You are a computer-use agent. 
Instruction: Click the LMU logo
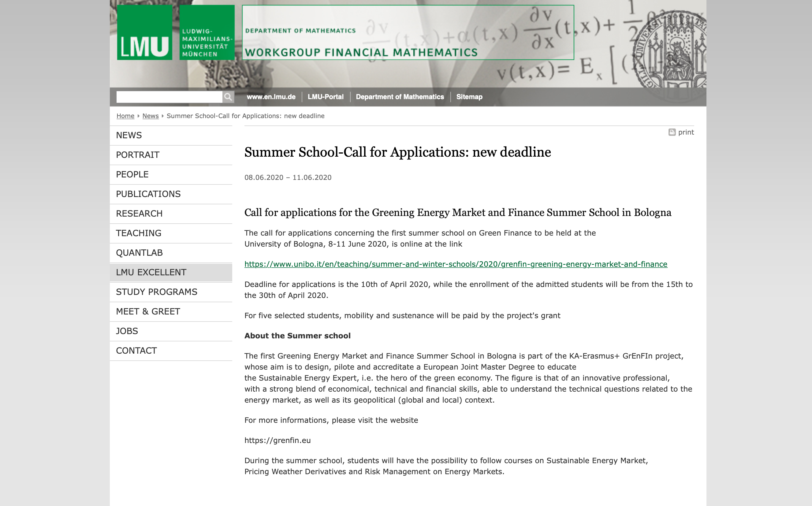tap(145, 32)
